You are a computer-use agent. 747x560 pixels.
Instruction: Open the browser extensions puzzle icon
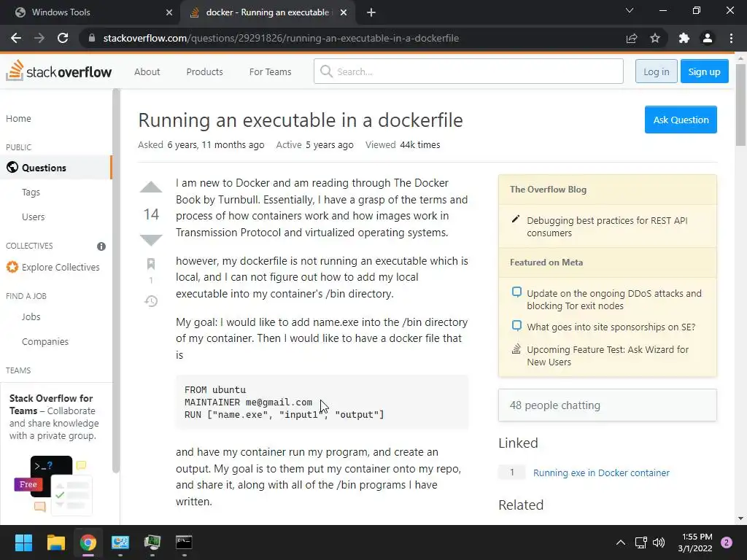pos(684,38)
